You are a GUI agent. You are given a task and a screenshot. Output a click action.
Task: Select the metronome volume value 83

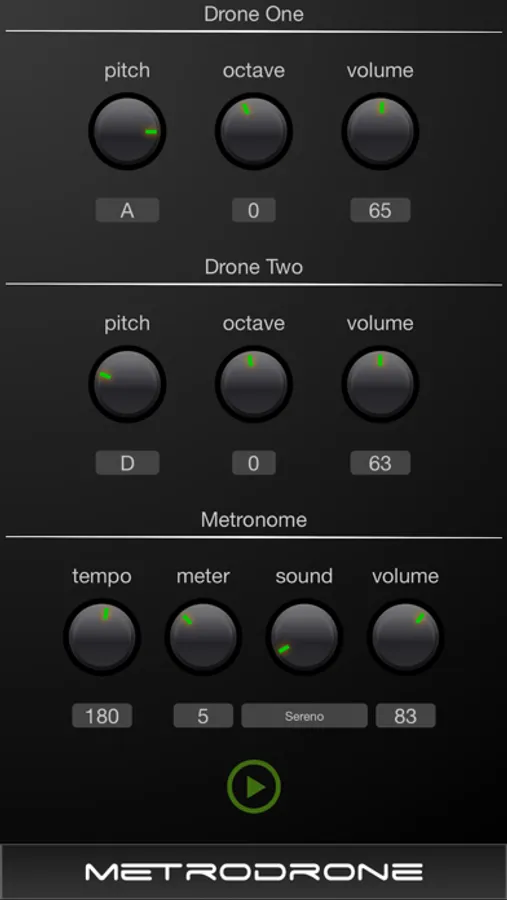pos(405,716)
